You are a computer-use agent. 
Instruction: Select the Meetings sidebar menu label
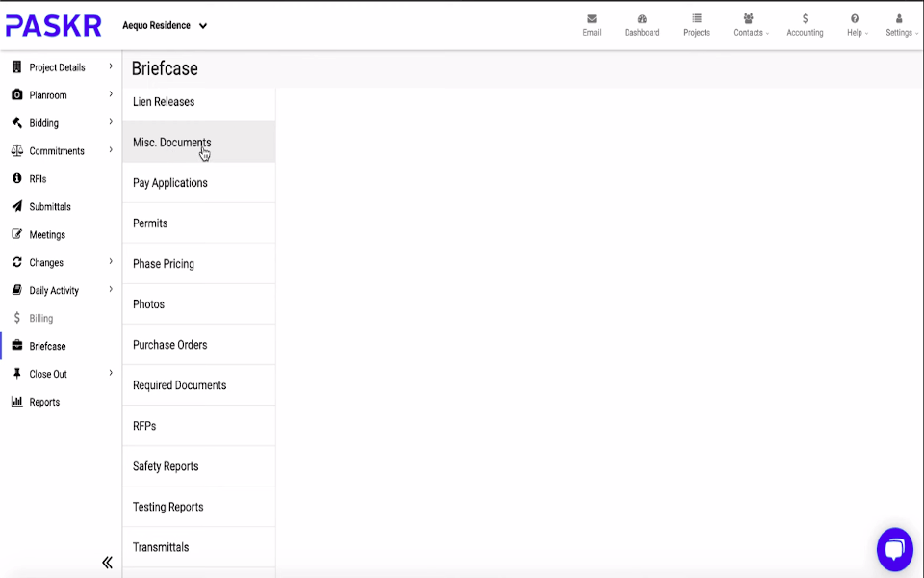pyautogui.click(x=47, y=234)
